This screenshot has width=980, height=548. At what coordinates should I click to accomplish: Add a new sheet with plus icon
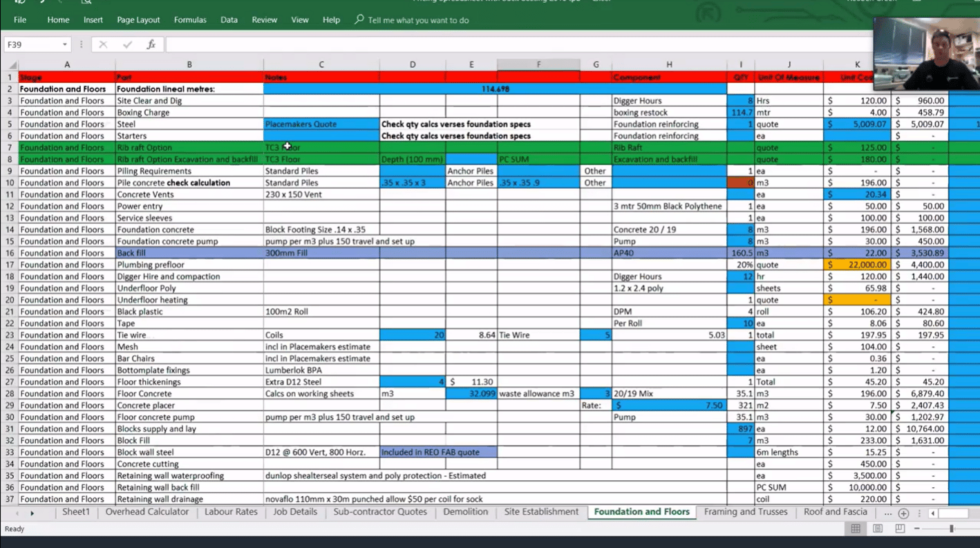(x=903, y=513)
